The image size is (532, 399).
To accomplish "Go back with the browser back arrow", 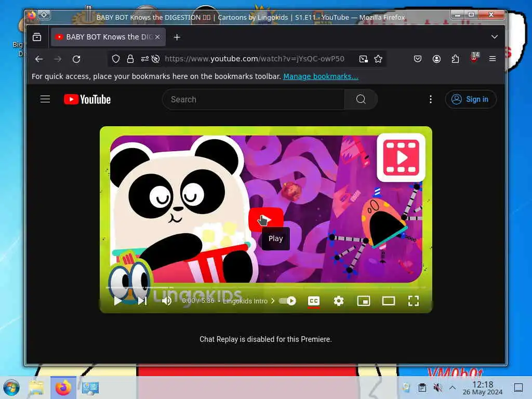I will tap(39, 59).
